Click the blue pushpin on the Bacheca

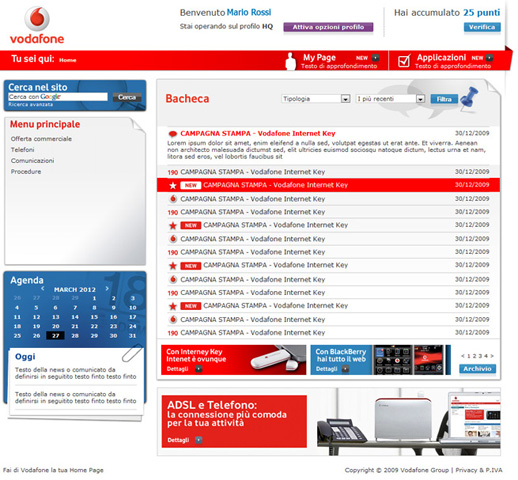[x=469, y=99]
